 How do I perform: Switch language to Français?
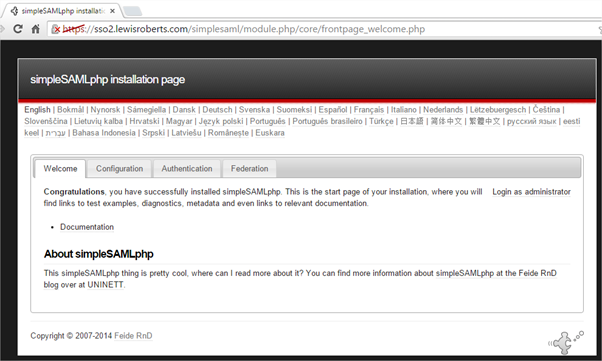tap(369, 110)
